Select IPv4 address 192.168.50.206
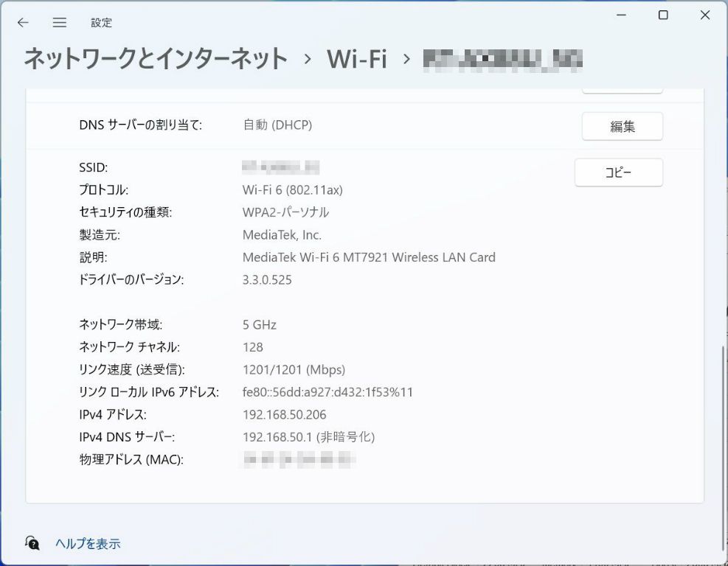 pos(284,415)
